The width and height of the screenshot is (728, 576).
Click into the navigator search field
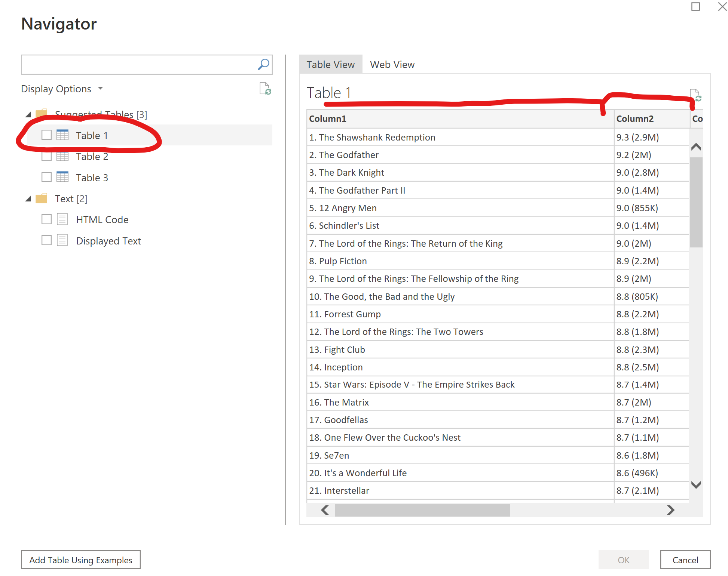tap(138, 65)
